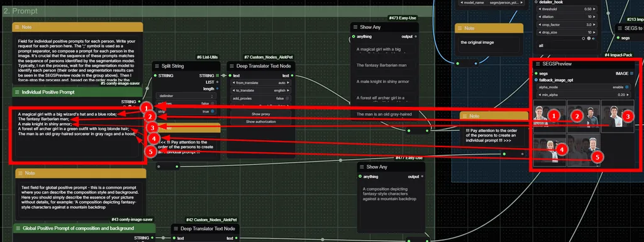644x242 pixels.
Task: Click the from_translate right arrow
Action: click(x=288, y=83)
